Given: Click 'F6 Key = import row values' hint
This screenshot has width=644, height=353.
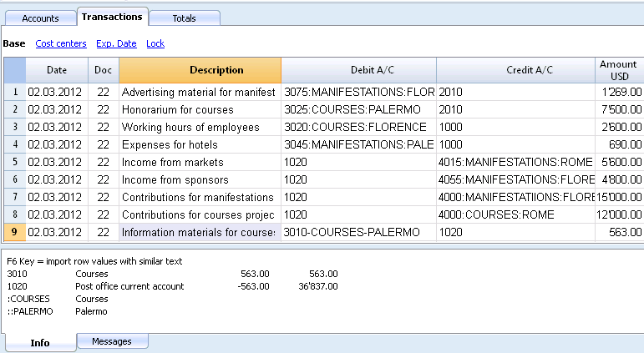Looking at the screenshot, I should click(94, 261).
